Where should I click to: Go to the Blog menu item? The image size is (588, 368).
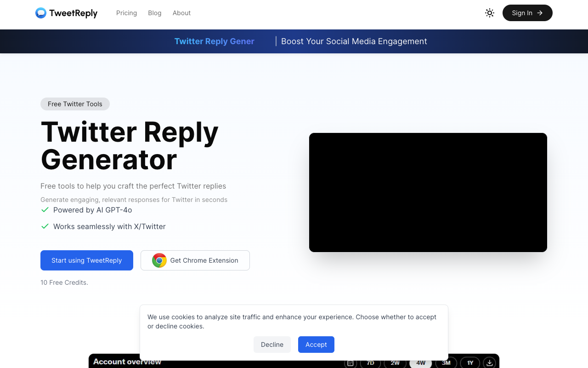click(x=155, y=13)
